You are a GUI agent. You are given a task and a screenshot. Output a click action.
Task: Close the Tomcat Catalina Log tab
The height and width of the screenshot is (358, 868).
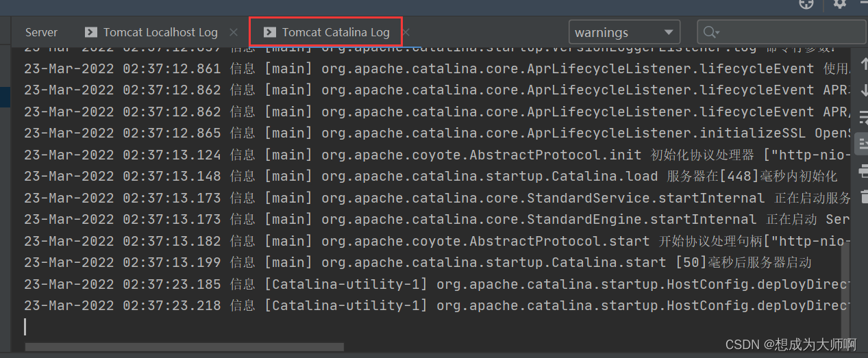[406, 32]
